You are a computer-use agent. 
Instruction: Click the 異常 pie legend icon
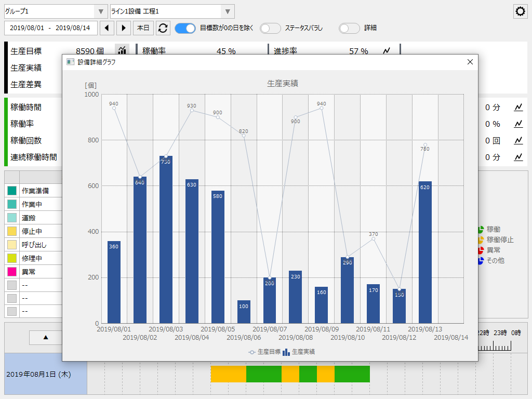tap(480, 250)
